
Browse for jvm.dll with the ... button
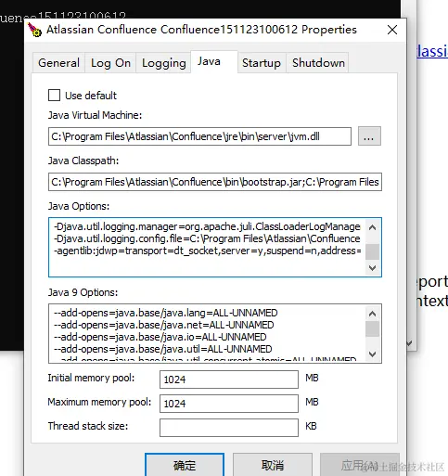click(369, 136)
